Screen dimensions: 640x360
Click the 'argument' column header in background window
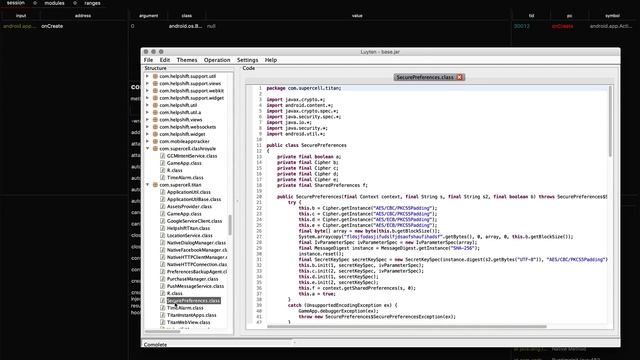(149, 16)
